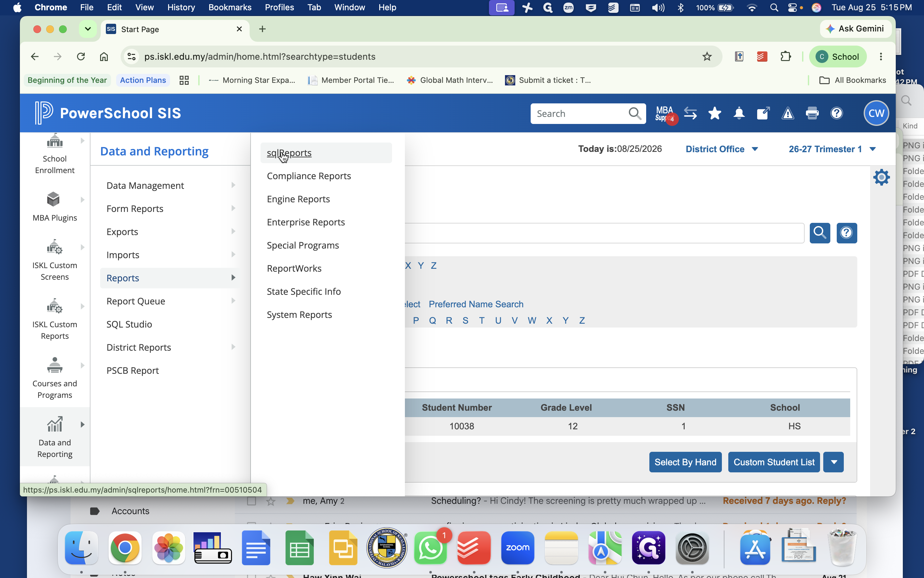Image resolution: width=924 pixels, height=578 pixels.
Task: Expand the District Reports submenu
Action: tap(170, 347)
